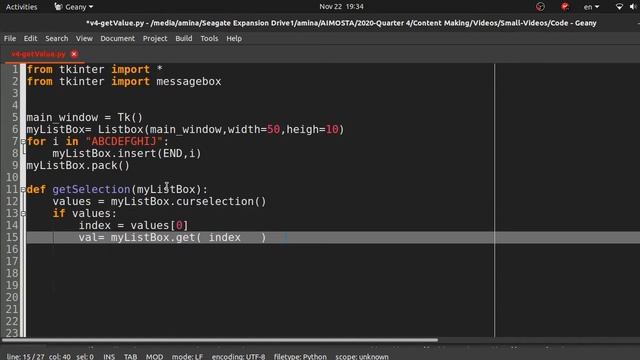Click the MOD status bar indicator
This screenshot has height=360, width=640.
pos(154,356)
